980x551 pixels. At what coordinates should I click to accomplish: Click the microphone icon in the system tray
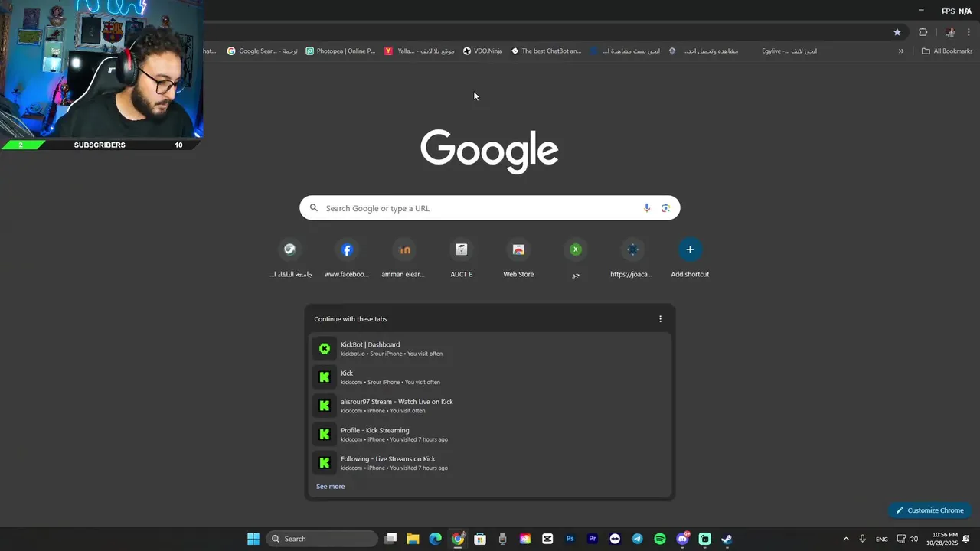click(863, 539)
